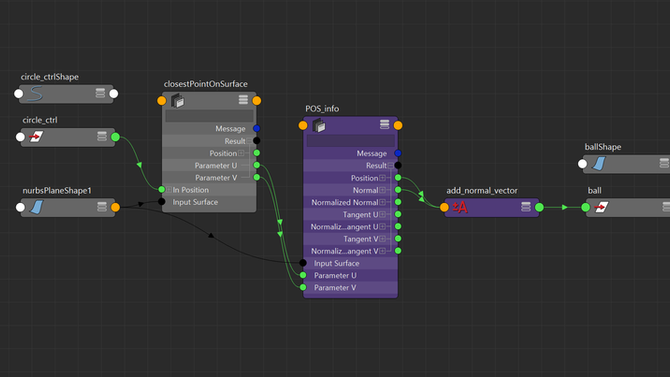The width and height of the screenshot is (670, 377).
Task: Expand Tangent V attribute on POS_info
Action: (382, 239)
